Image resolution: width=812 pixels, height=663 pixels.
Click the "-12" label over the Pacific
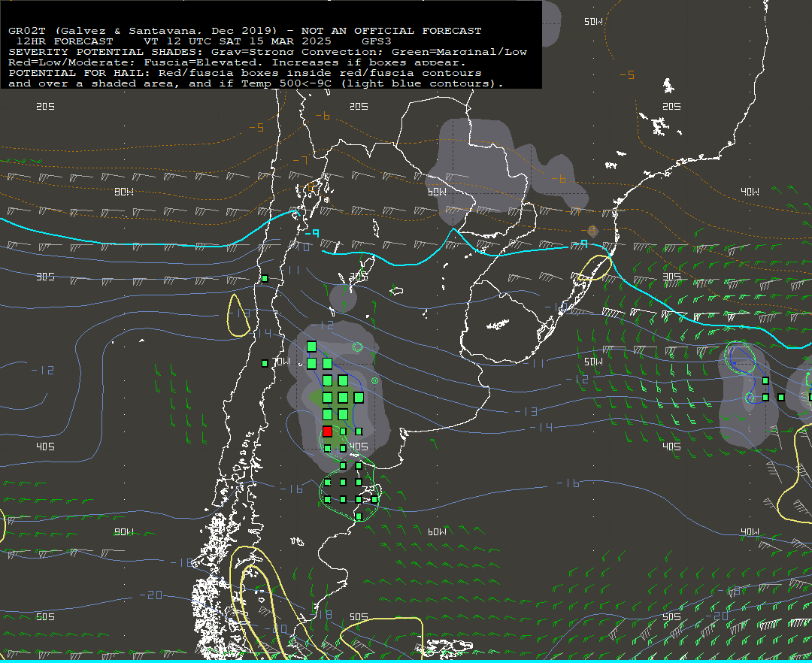click(x=42, y=371)
